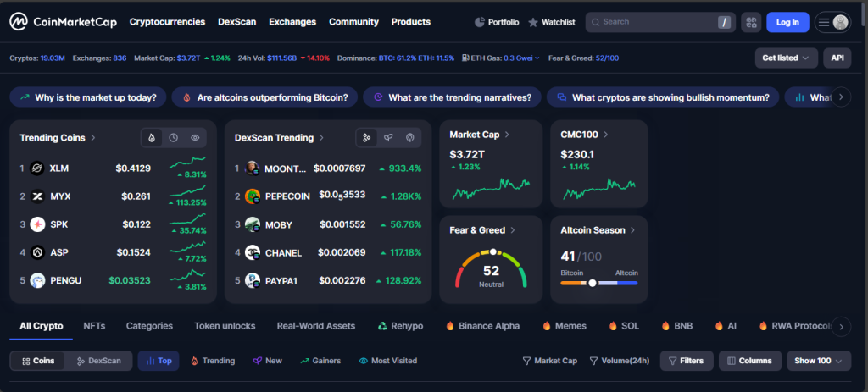Switch to DexScan view toggle
The image size is (868, 392).
pos(99,361)
